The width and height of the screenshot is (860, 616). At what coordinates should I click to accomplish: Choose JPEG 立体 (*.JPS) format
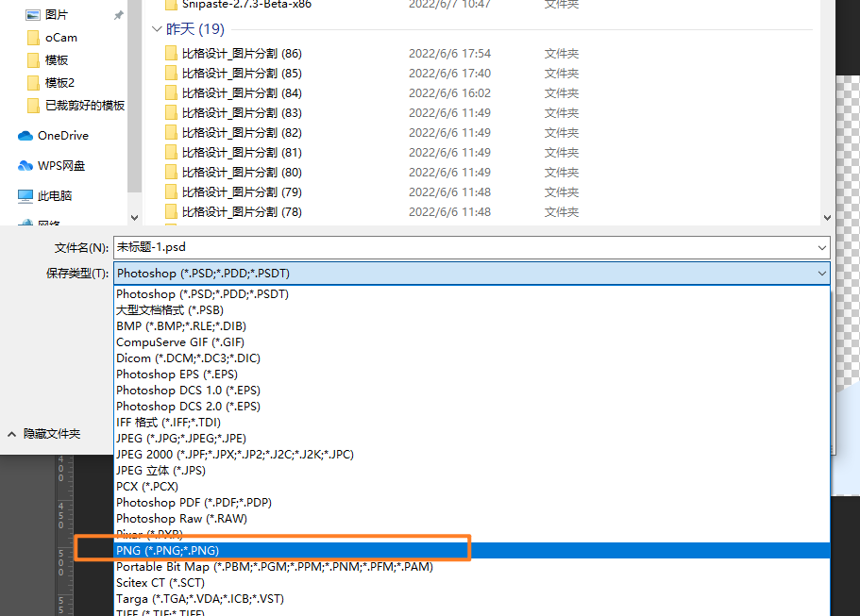472,470
